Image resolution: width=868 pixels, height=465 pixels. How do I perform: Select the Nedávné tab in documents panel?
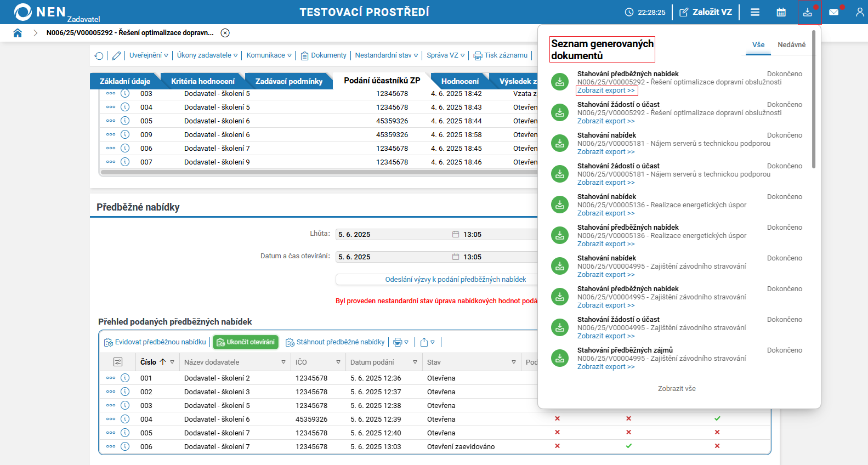(791, 45)
